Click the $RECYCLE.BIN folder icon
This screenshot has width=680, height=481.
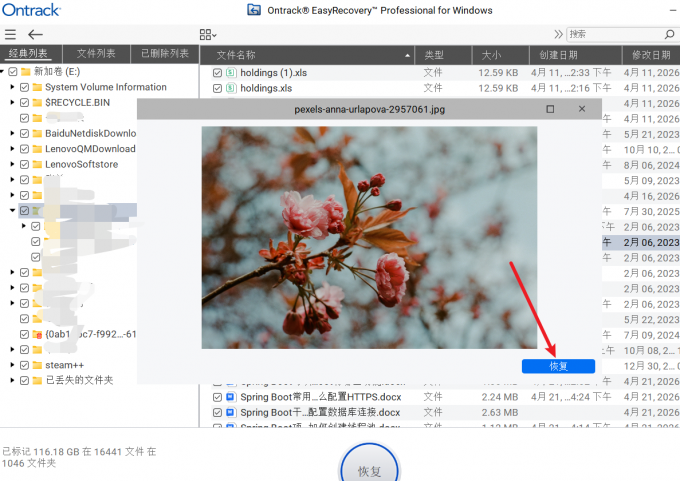coord(37,102)
